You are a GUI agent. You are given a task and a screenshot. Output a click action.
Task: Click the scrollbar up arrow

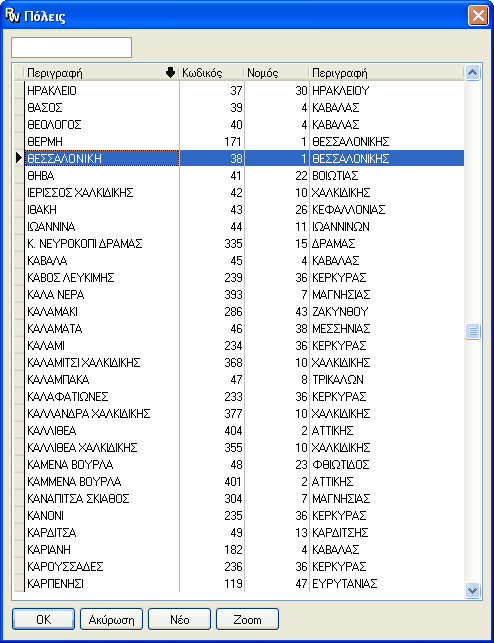coord(472,73)
